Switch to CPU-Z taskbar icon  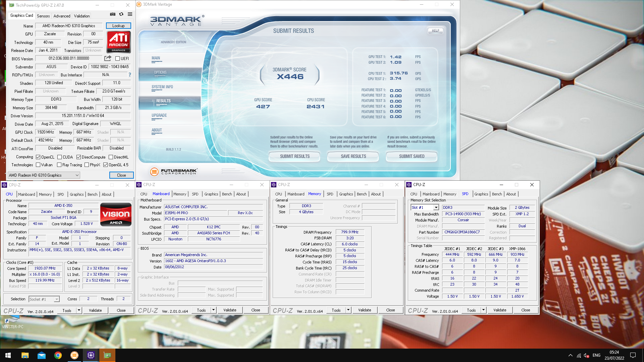coord(91,355)
